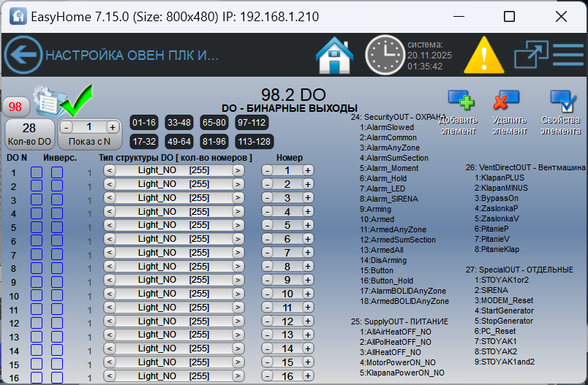
Task: Toggle inversion checkbox for DO 8
Action: click(57, 269)
